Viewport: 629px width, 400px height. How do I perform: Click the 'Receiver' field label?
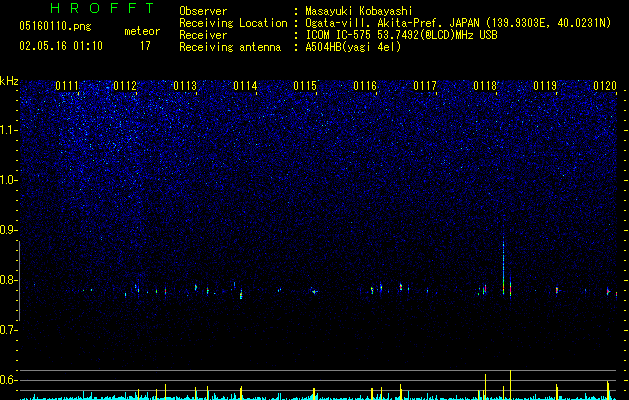click(x=203, y=35)
